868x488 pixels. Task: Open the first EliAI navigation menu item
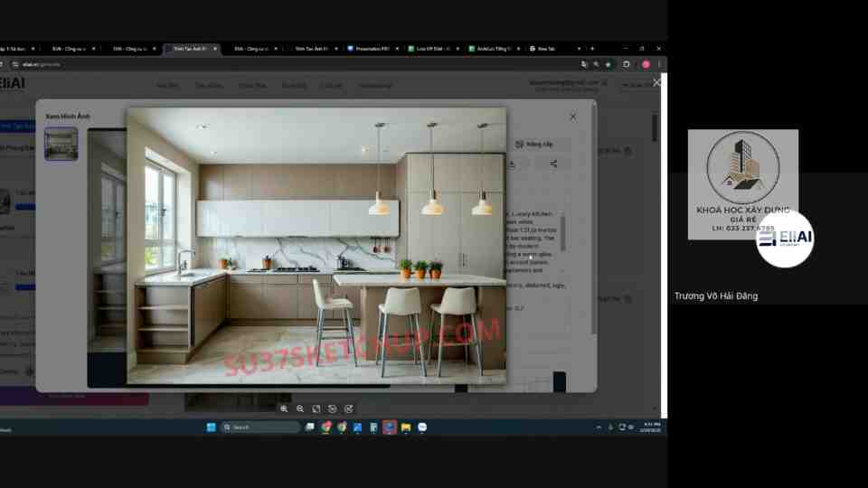[167, 86]
